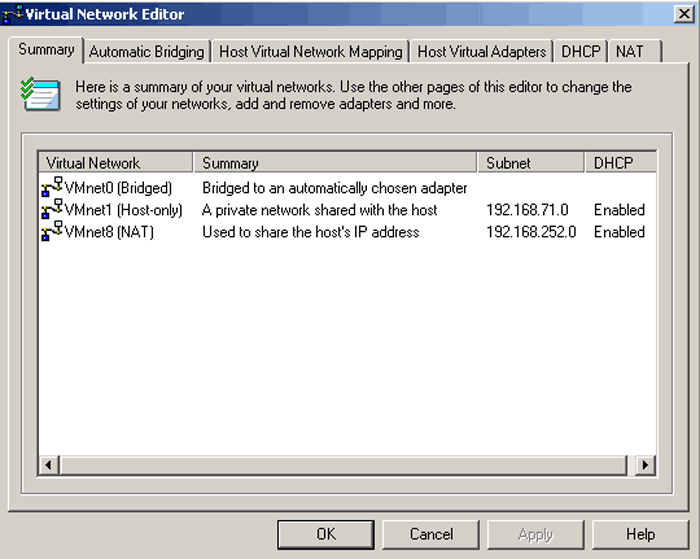The width and height of the screenshot is (700, 559).
Task: Click the VMnet8 DHCP Enabled value
Action: tap(619, 232)
